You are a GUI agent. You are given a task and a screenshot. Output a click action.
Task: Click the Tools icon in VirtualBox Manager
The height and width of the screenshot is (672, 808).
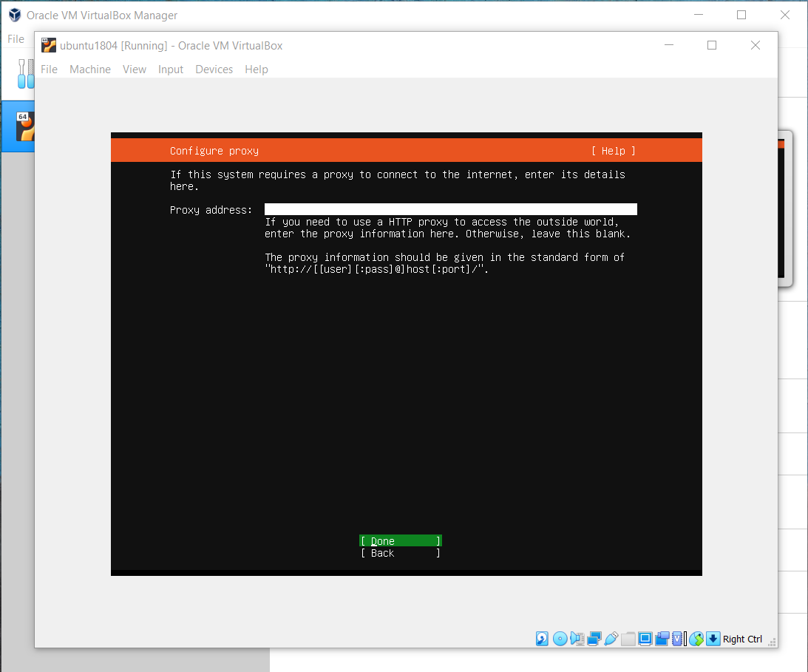[x=24, y=74]
